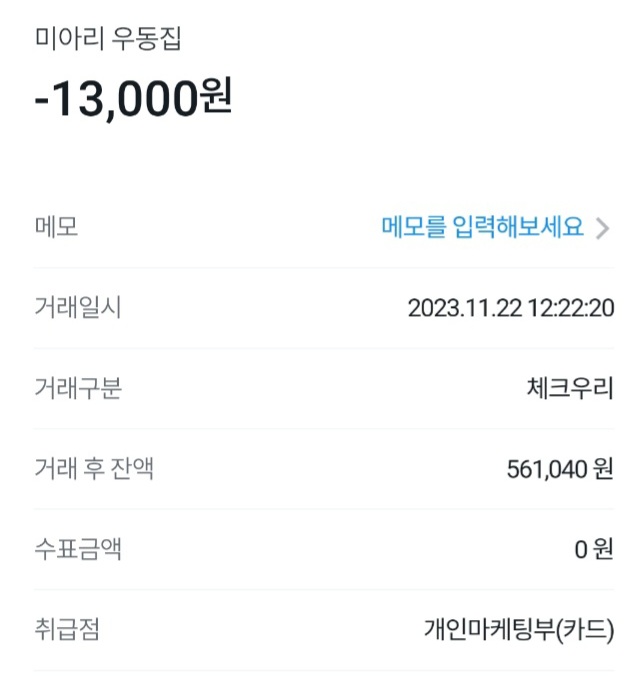
Task: Open memo entry via the gray chevron arrow
Action: 602,228
